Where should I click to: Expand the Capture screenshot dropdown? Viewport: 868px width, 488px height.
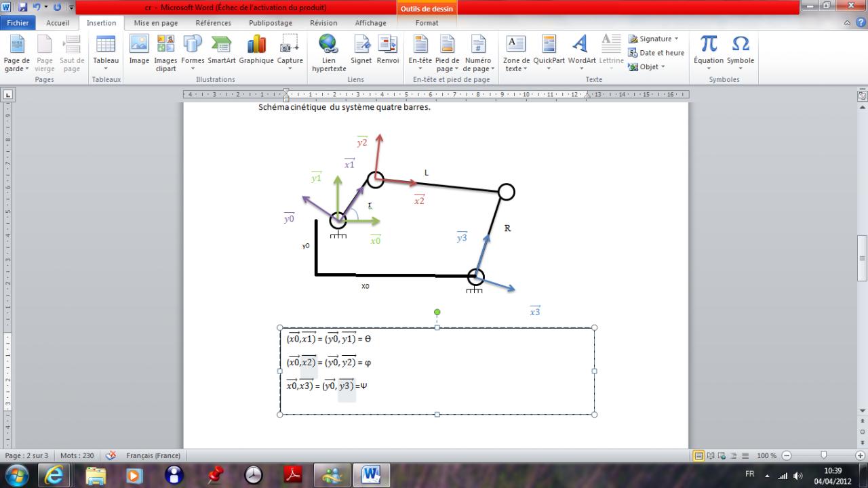[x=290, y=53]
